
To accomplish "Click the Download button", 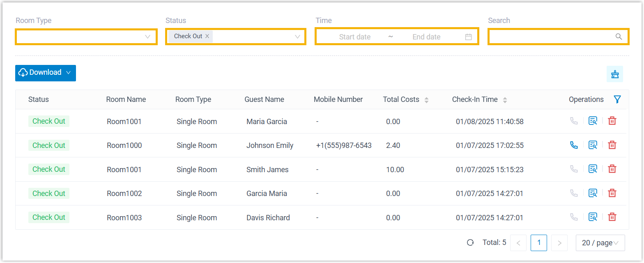I will (x=46, y=73).
